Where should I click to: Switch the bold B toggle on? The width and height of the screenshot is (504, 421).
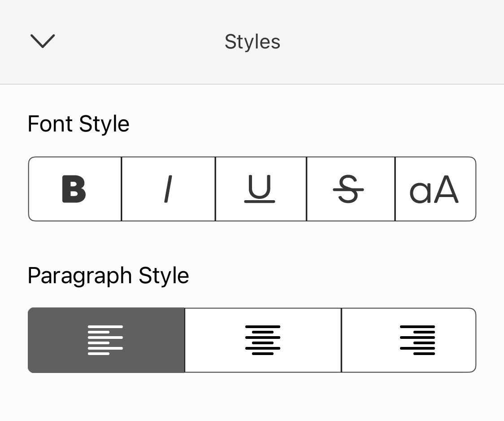74,189
